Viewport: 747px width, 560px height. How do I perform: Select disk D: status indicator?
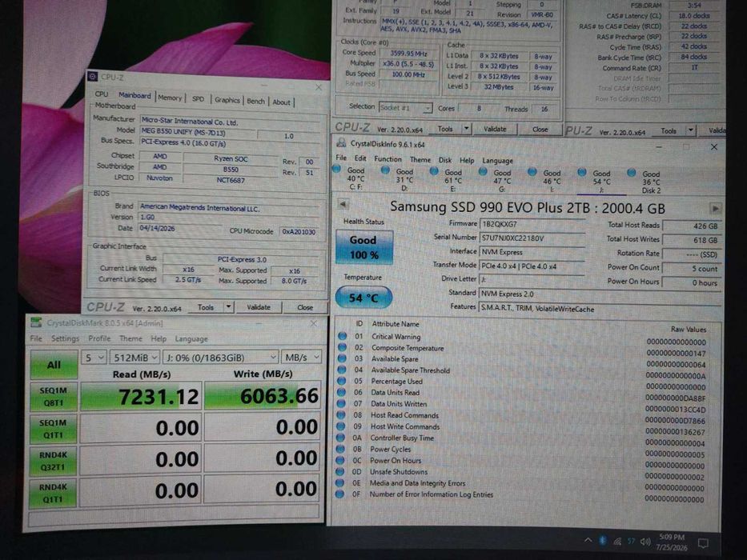pos(385,170)
